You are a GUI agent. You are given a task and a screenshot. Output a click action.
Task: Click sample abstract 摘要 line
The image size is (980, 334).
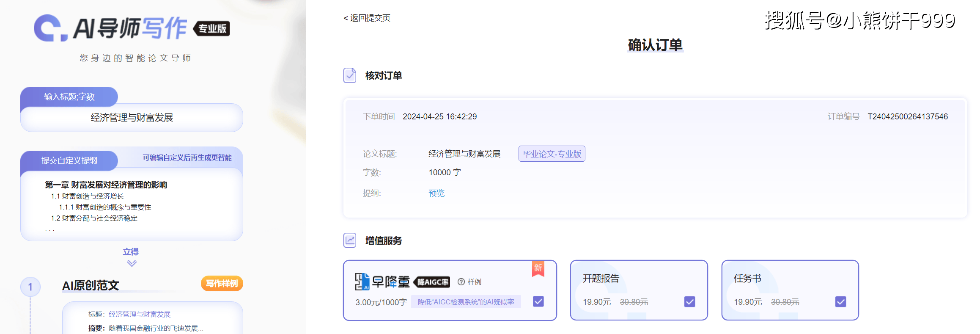coord(145,328)
